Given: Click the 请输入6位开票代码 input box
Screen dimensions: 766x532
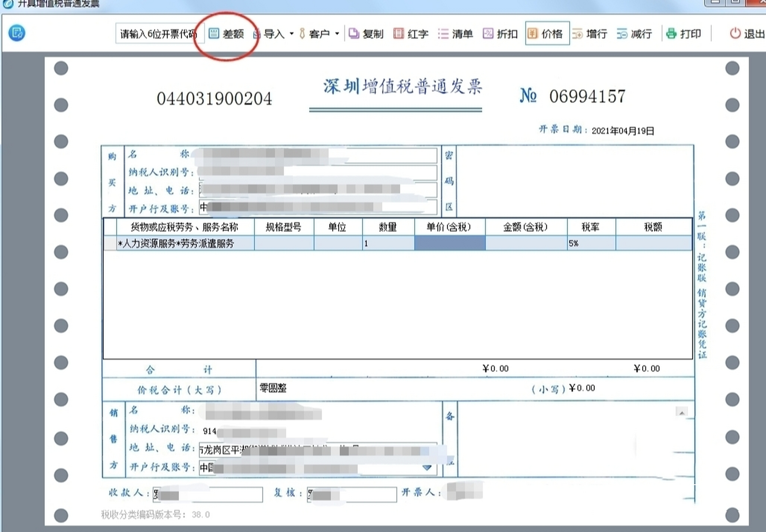Looking at the screenshot, I should point(159,33).
